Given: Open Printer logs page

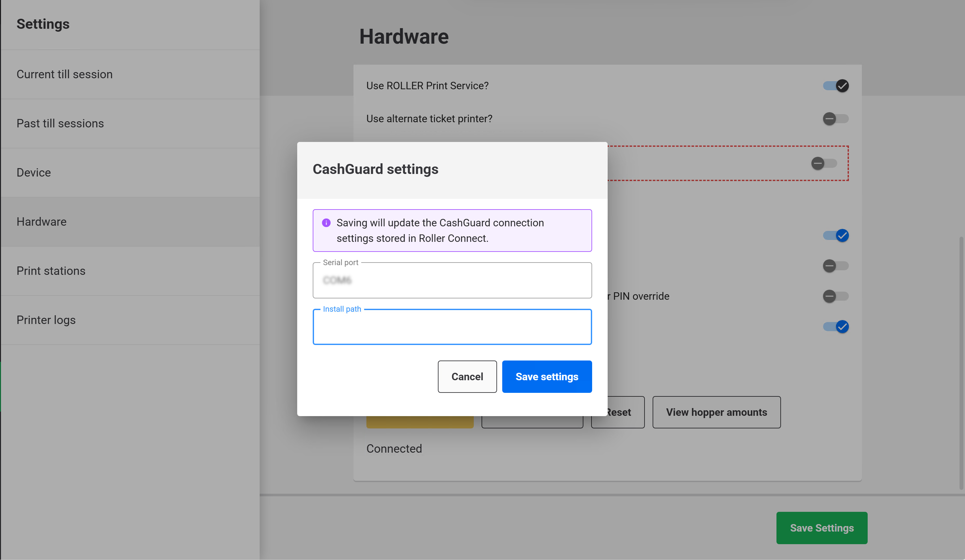Looking at the screenshot, I should click(x=130, y=320).
